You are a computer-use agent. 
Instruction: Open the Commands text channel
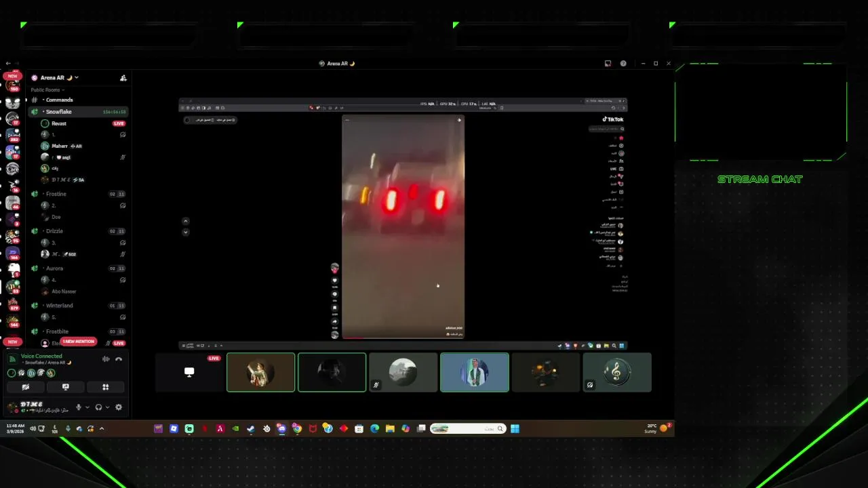[78, 100]
